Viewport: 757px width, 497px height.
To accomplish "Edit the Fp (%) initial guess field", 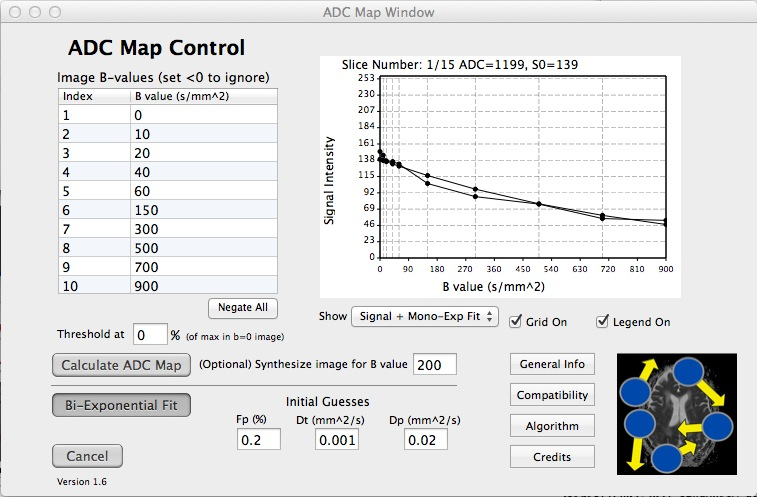I will click(259, 438).
